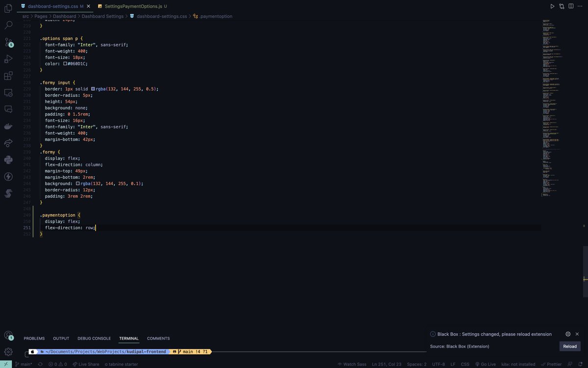This screenshot has width=588, height=368.
Task: Open the editor More Actions menu
Action: (580, 6)
